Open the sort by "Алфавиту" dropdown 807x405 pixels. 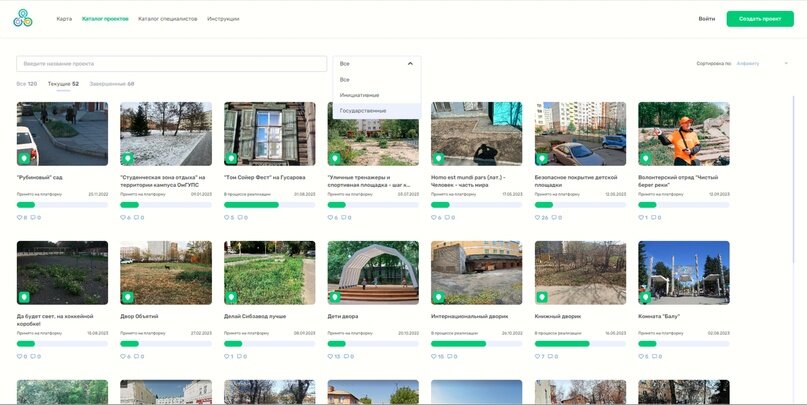[762, 64]
